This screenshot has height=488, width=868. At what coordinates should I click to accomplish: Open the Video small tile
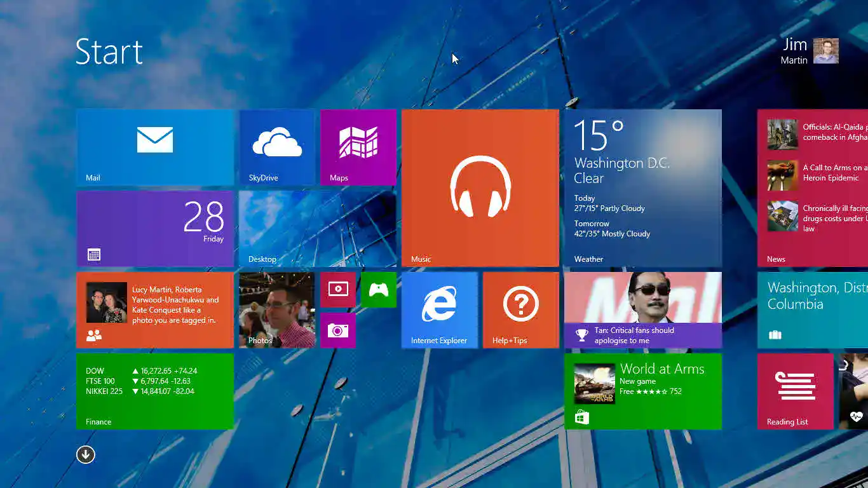coord(337,289)
